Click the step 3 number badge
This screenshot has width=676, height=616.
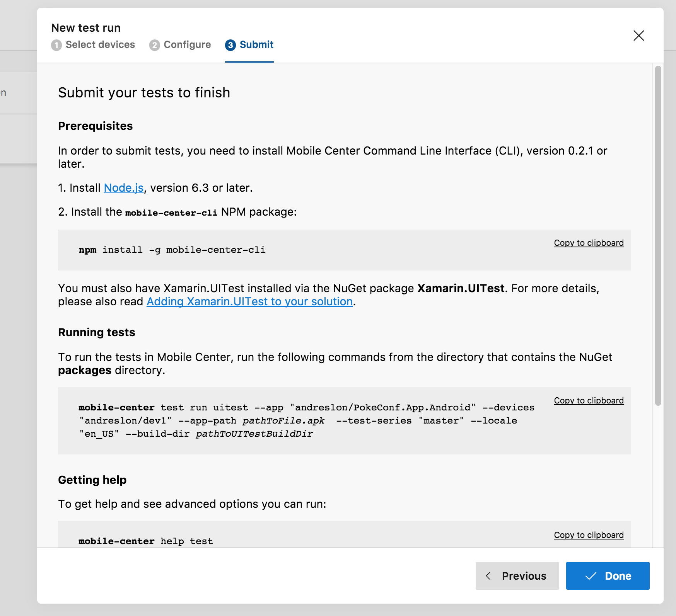coord(230,45)
